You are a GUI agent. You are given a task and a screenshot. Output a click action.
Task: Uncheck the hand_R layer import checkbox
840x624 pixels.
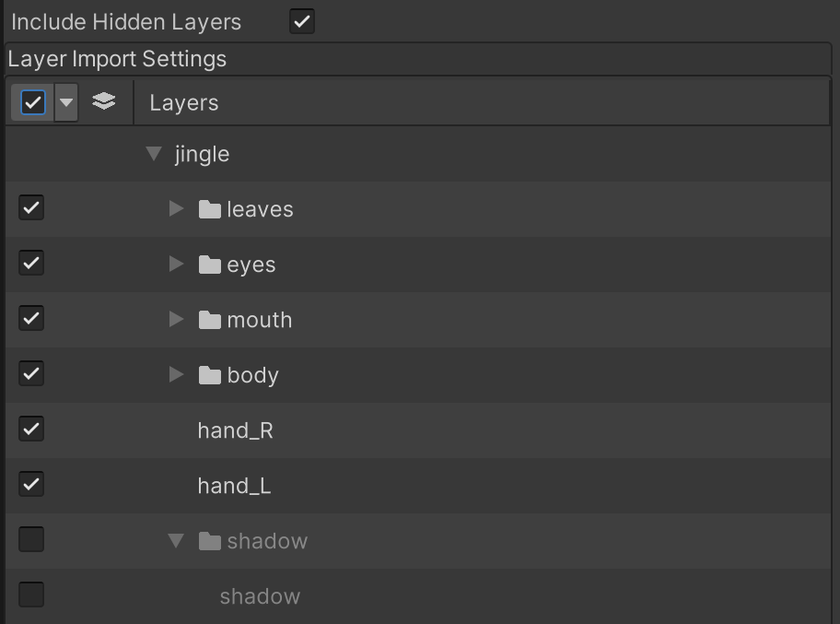[31, 430]
